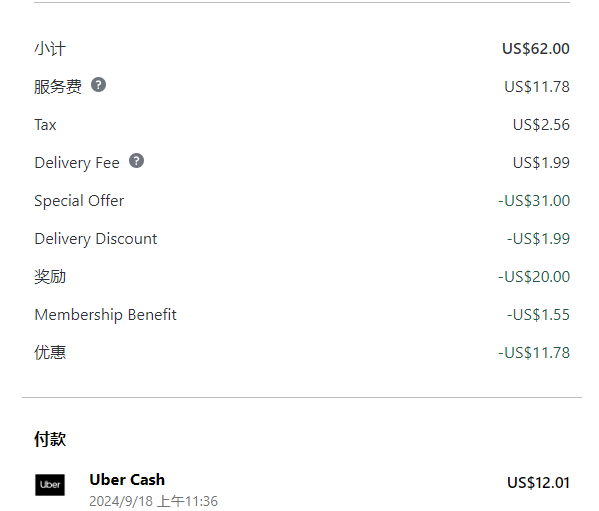599x511 pixels.
Task: Click the -US$20.00 reward amount
Action: 534,277
